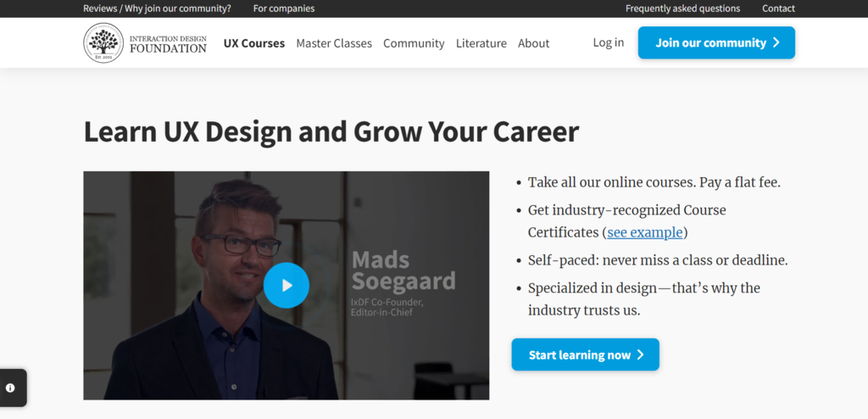The image size is (868, 419).
Task: Click the arrow on Join our community
Action: click(776, 42)
